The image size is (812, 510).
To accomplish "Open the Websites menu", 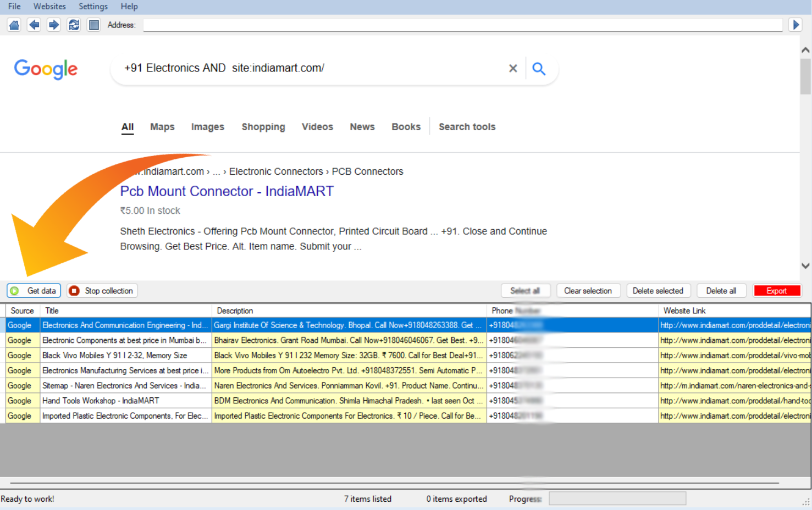I will click(49, 7).
